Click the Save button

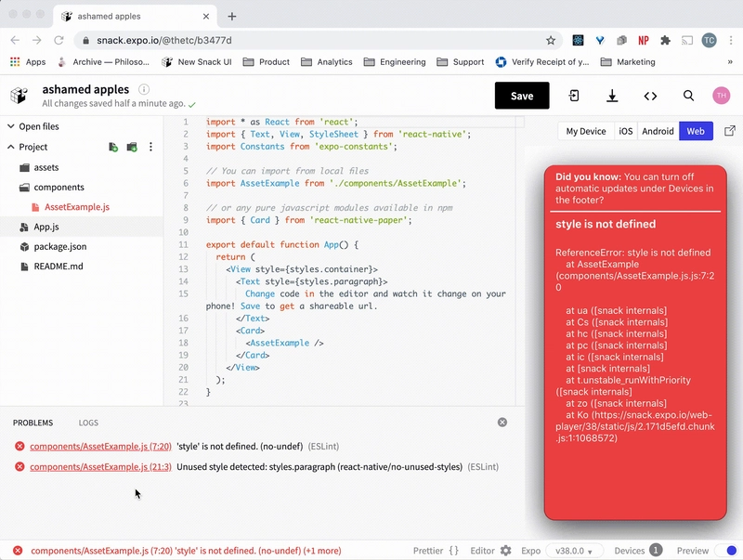pyautogui.click(x=522, y=96)
